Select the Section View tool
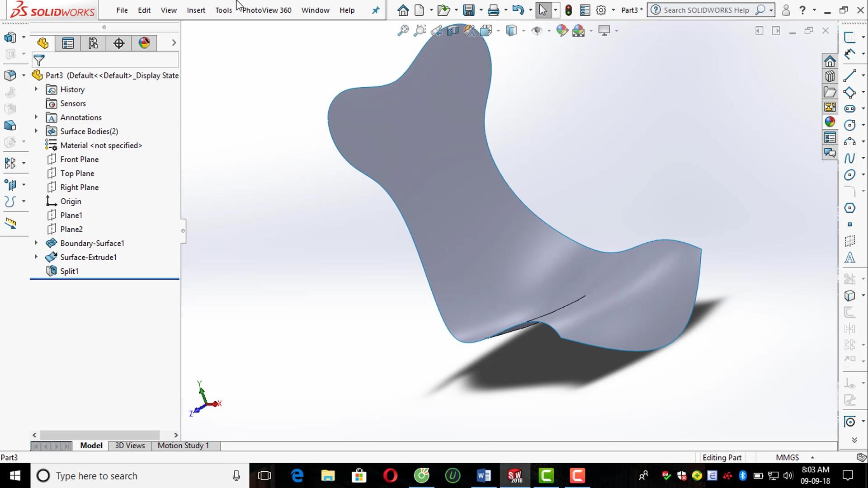This screenshot has width=868, height=488. point(453,30)
